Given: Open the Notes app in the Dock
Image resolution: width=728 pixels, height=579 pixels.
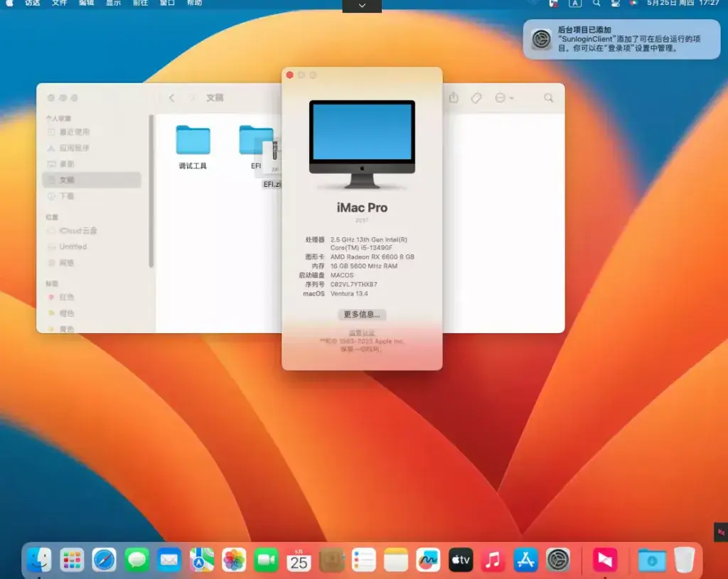Looking at the screenshot, I should [396, 560].
